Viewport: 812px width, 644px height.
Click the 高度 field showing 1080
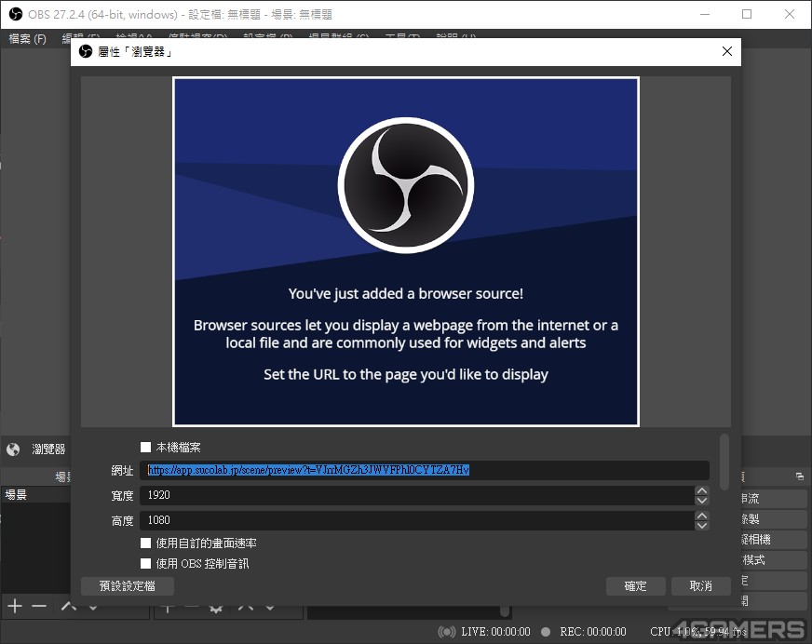[x=417, y=519]
